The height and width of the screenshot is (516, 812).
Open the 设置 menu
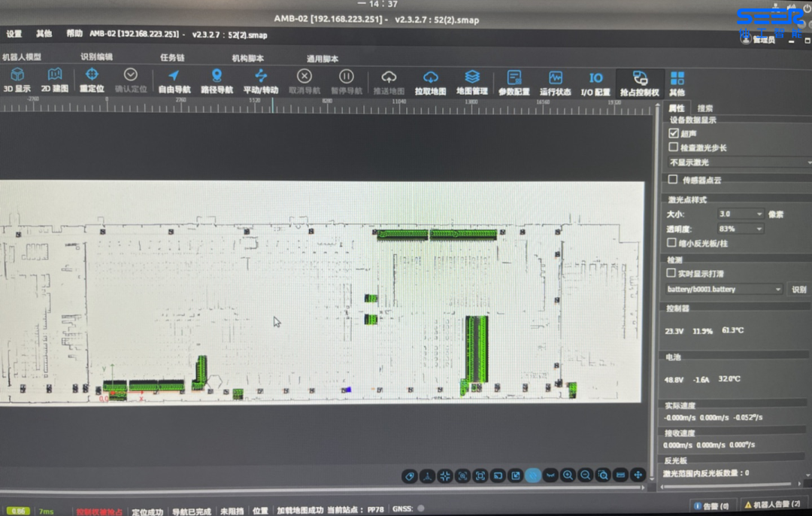click(14, 34)
